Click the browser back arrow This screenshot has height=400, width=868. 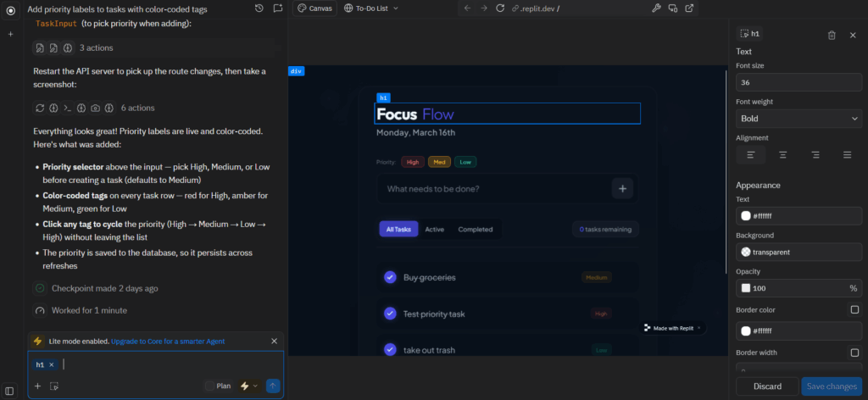(467, 8)
